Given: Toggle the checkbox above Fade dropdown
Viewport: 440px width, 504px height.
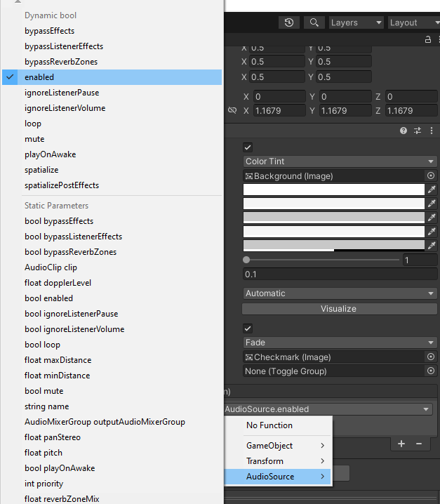Looking at the screenshot, I should [248, 329].
